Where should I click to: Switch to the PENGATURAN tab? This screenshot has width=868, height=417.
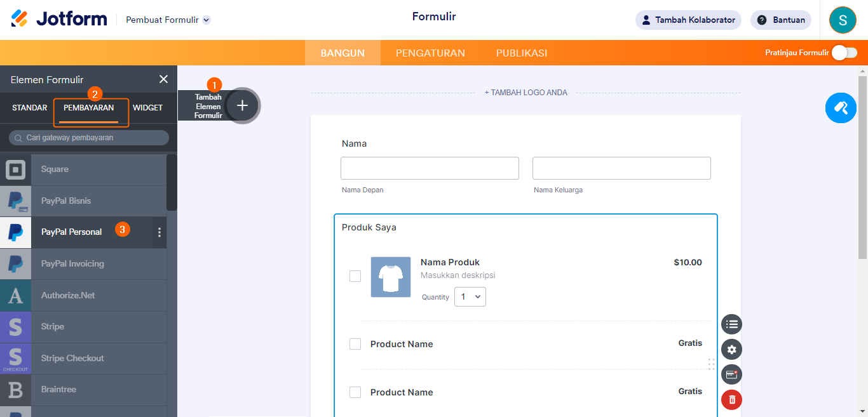[x=430, y=53]
